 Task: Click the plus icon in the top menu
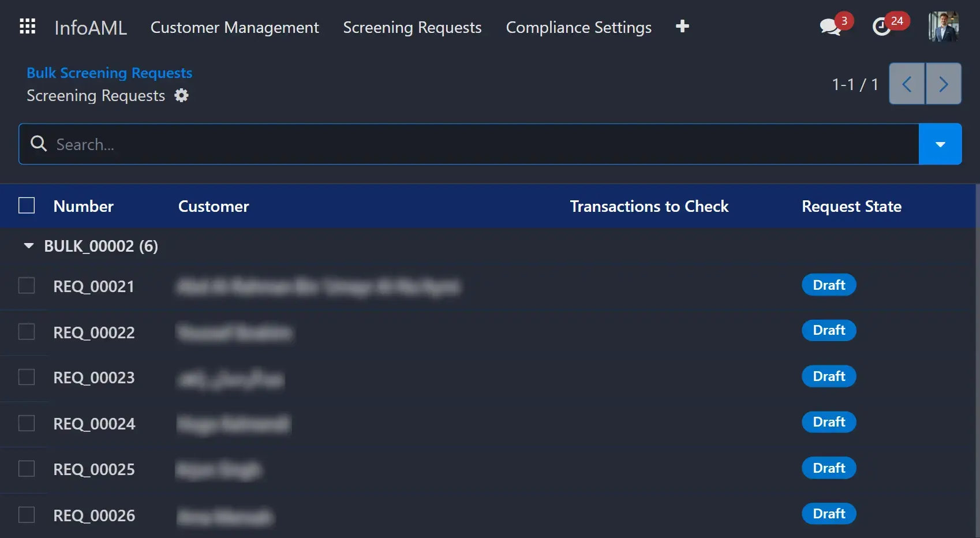(682, 27)
